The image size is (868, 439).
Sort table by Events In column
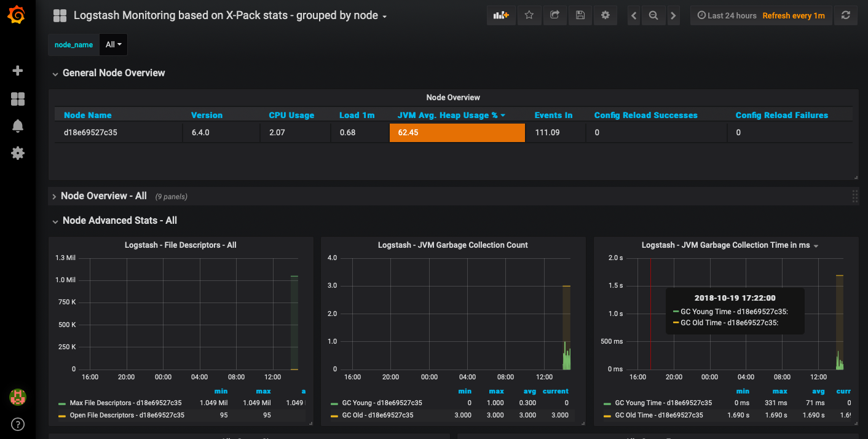pyautogui.click(x=553, y=115)
